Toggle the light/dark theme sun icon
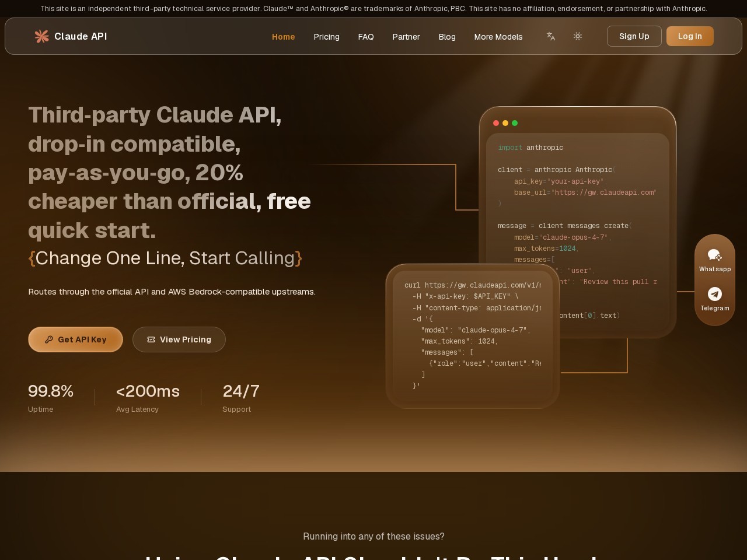Image resolution: width=747 pixels, height=560 pixels. tap(578, 36)
